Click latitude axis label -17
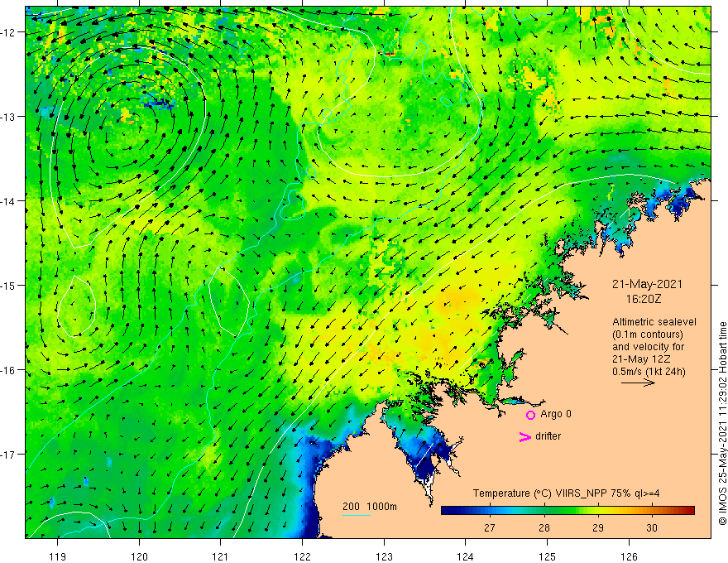The image size is (728, 563). 9,455
